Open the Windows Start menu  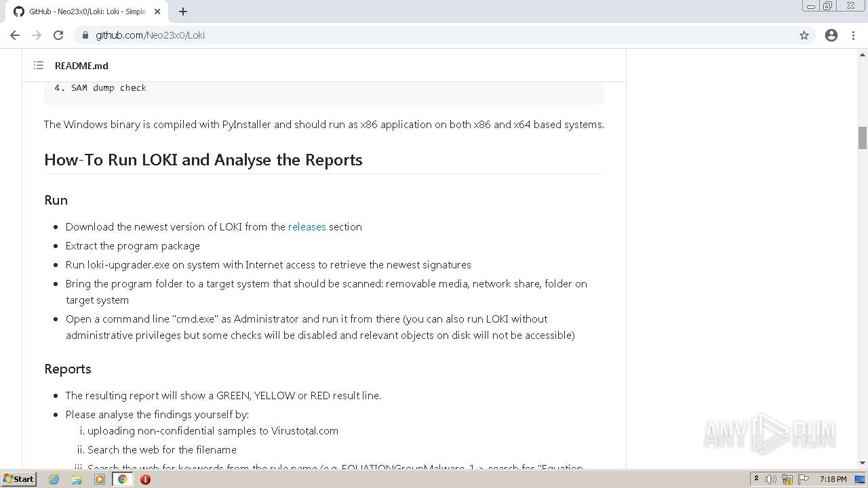tap(18, 479)
